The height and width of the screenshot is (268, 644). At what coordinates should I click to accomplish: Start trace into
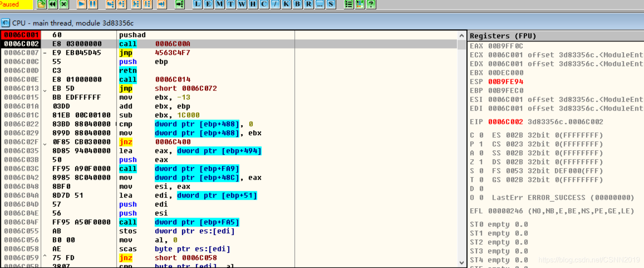(x=136, y=4)
